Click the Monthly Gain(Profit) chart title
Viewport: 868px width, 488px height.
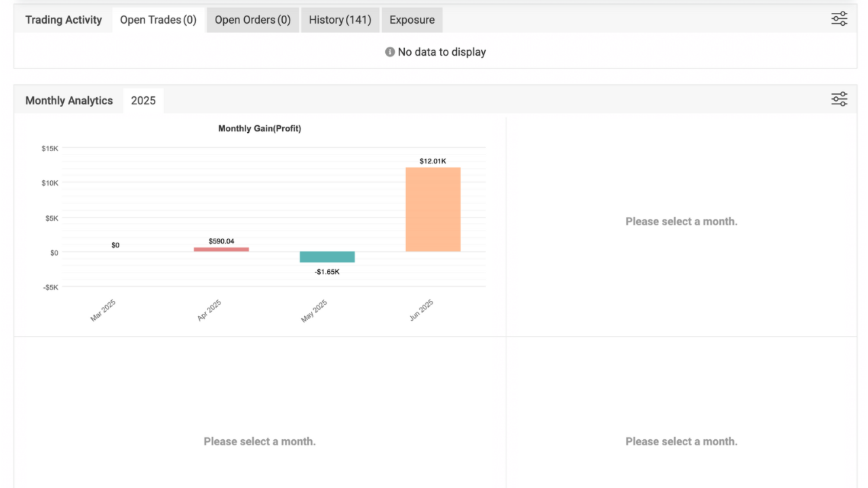point(260,128)
